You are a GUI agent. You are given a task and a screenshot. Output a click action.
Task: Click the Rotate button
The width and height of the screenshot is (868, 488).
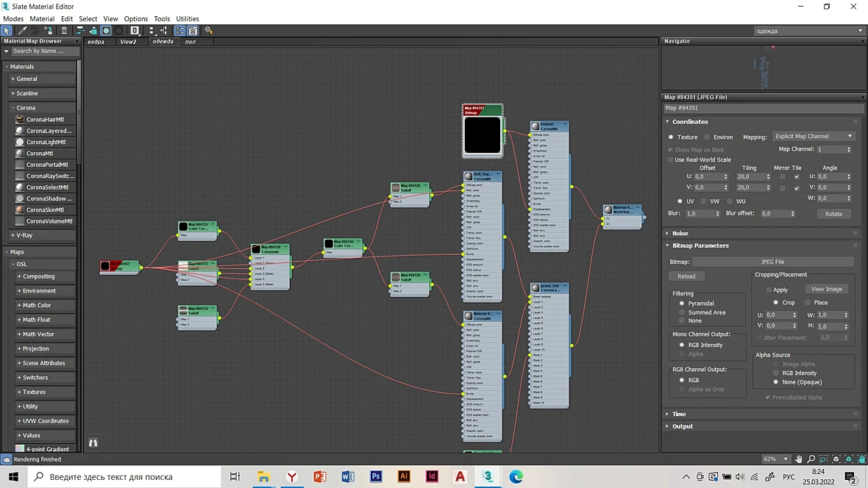pyautogui.click(x=833, y=214)
